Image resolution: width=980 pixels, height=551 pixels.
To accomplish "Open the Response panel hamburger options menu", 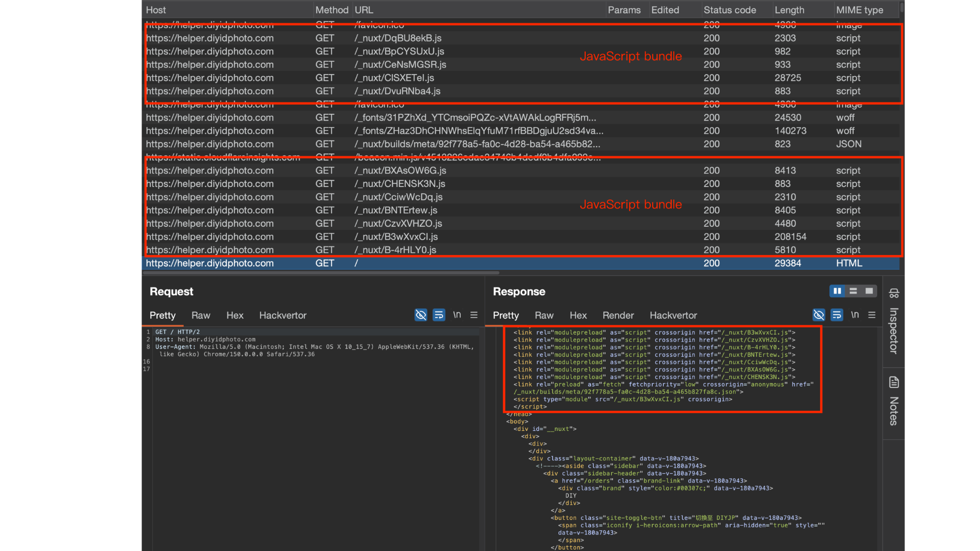I will coord(872,315).
